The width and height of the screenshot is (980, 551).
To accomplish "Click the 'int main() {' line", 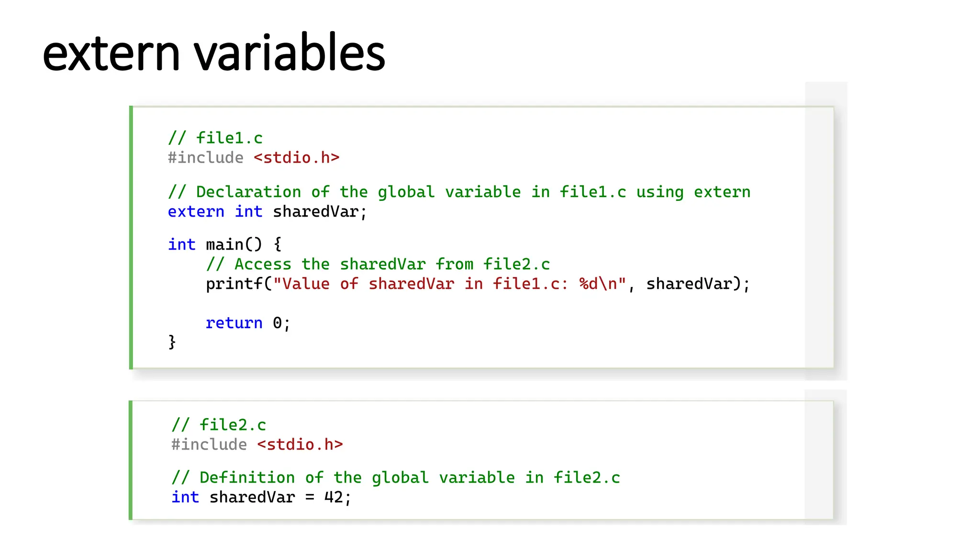I will pyautogui.click(x=224, y=244).
